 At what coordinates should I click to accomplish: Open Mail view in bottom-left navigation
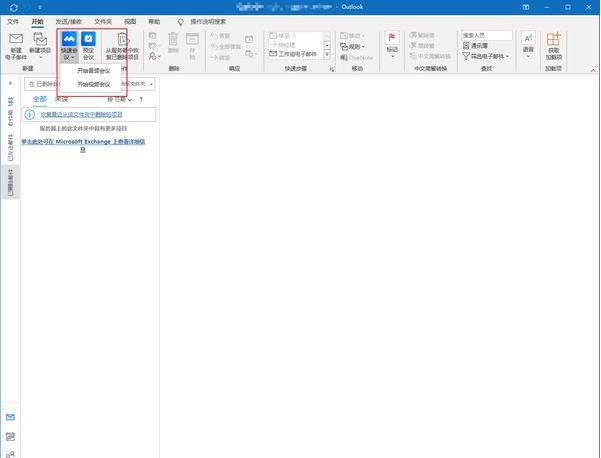[10, 416]
